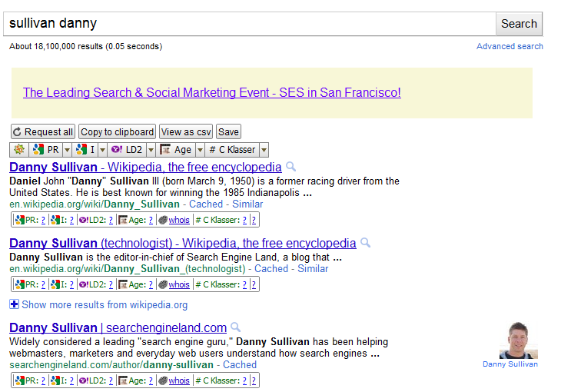Request Age value for technologist result
The height and width of the screenshot is (392, 581).
(x=151, y=284)
